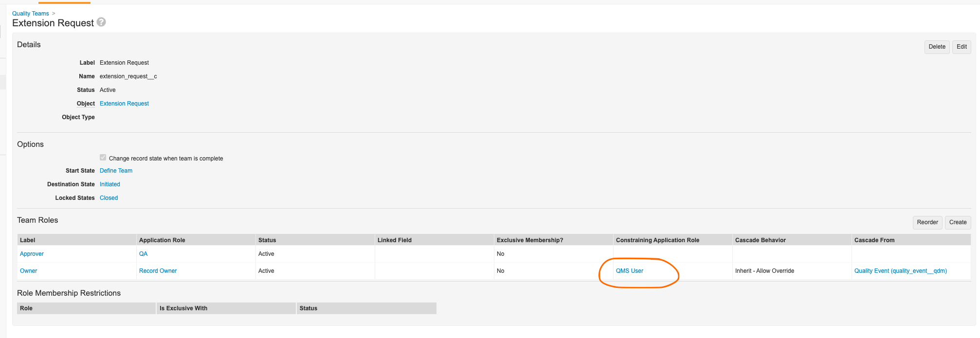Open the Define Team start state

116,171
